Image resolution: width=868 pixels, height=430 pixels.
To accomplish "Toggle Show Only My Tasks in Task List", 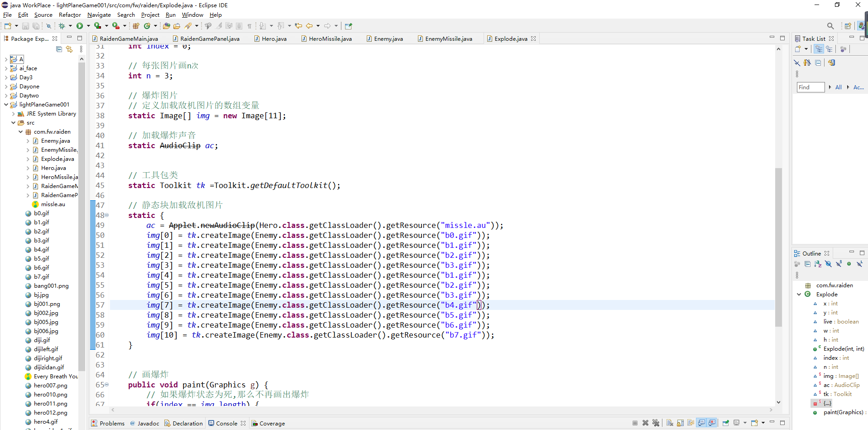I will pyautogui.click(x=807, y=63).
